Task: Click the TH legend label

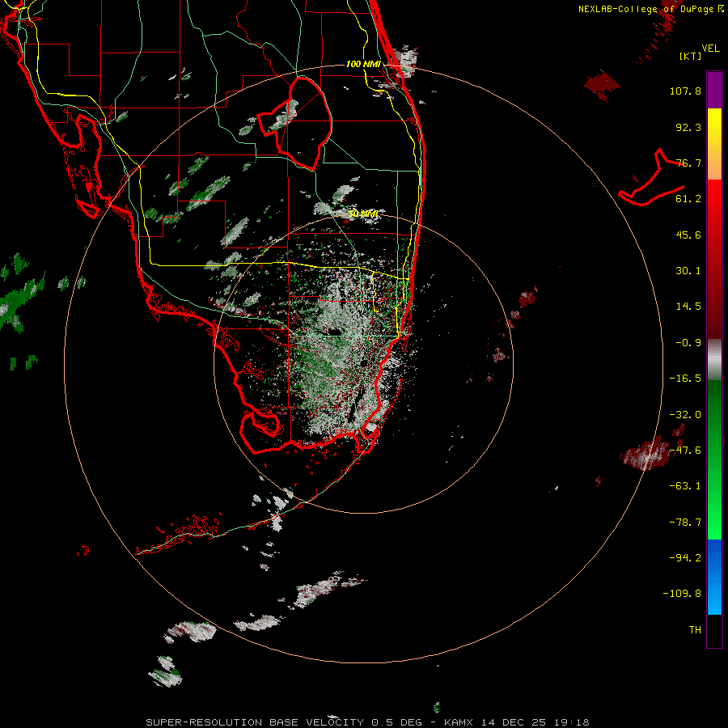Action: tap(695, 629)
